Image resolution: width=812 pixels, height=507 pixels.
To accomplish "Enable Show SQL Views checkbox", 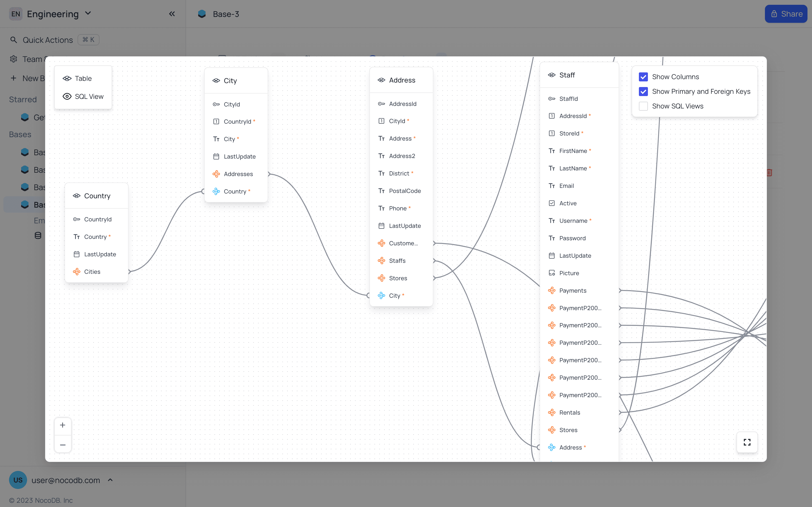I will [643, 106].
